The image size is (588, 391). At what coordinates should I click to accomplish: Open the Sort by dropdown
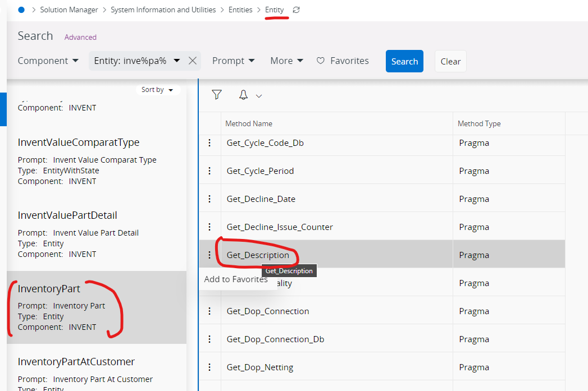coord(157,90)
